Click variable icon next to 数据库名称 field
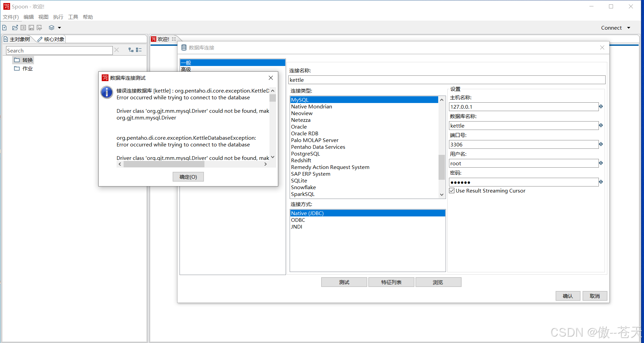The height and width of the screenshot is (343, 644). pyautogui.click(x=601, y=125)
